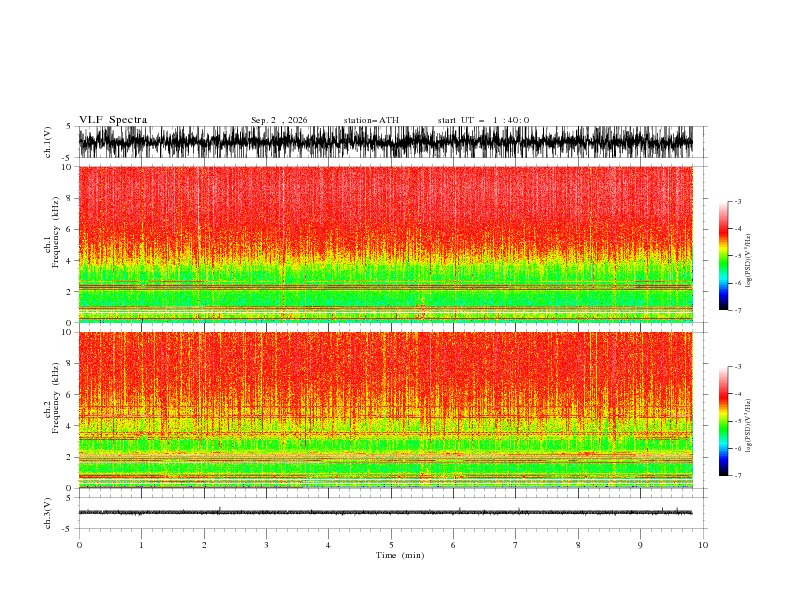Click the 0 minute tick on time axis

79,545
